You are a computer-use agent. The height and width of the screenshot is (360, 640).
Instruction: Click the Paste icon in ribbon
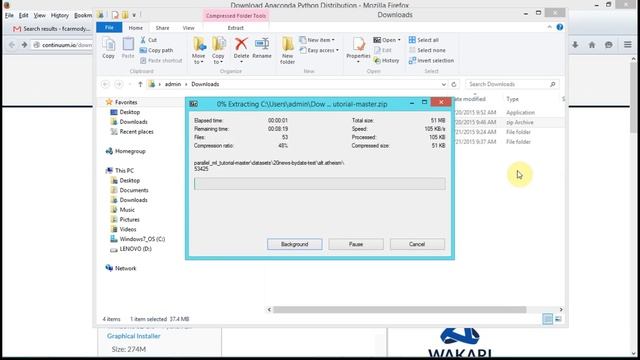tap(128, 48)
